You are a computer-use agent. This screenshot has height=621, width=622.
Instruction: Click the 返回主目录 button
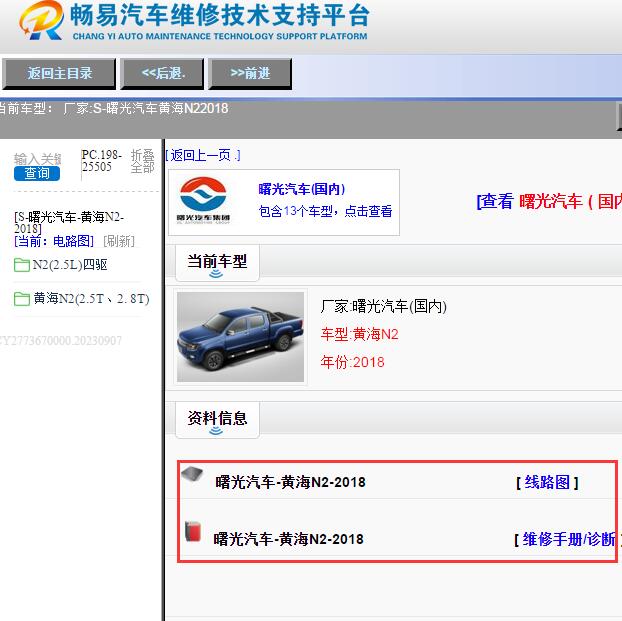point(59,73)
